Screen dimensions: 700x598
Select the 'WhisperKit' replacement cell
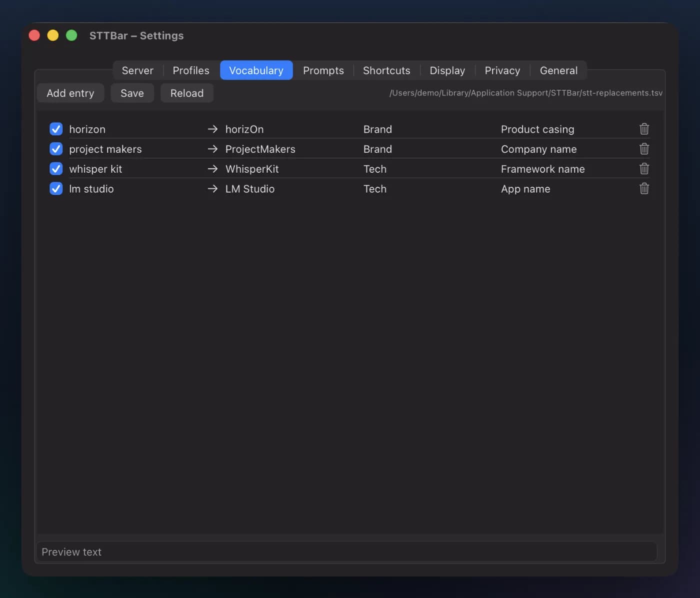pos(252,169)
